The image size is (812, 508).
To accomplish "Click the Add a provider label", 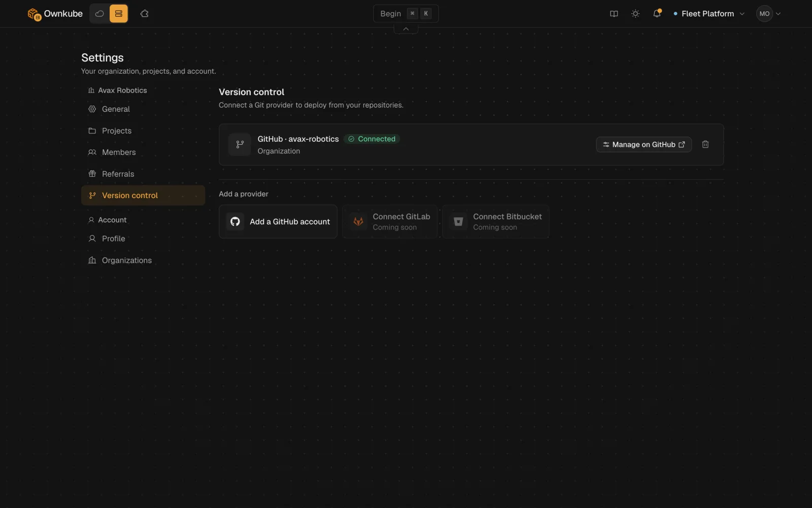I will 244,194.
